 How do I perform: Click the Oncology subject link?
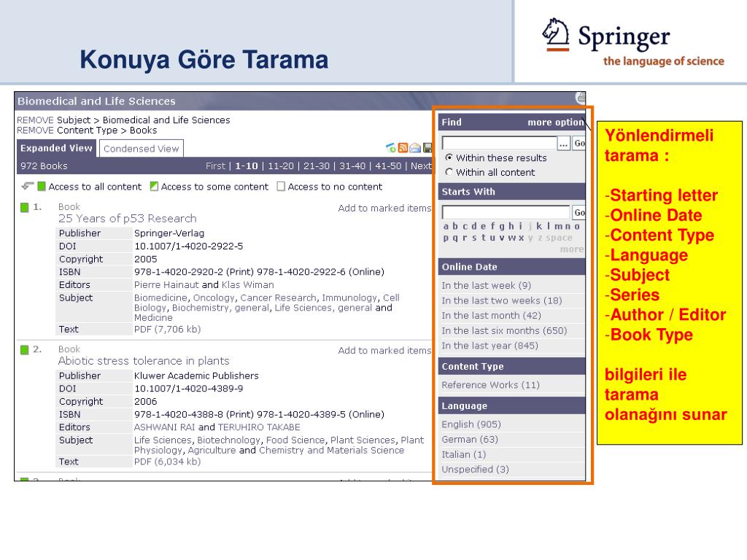click(x=214, y=297)
